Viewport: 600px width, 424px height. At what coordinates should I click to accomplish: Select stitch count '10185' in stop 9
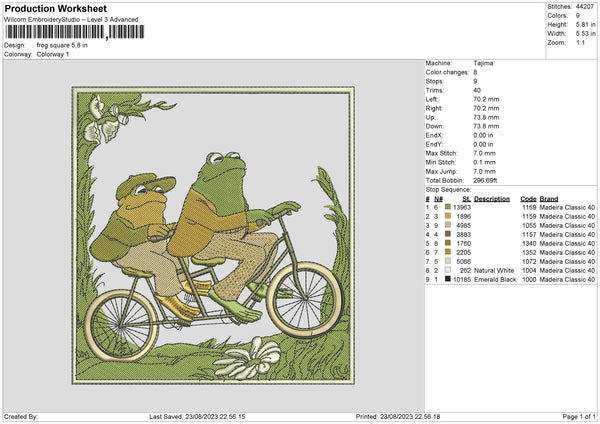tap(462, 280)
